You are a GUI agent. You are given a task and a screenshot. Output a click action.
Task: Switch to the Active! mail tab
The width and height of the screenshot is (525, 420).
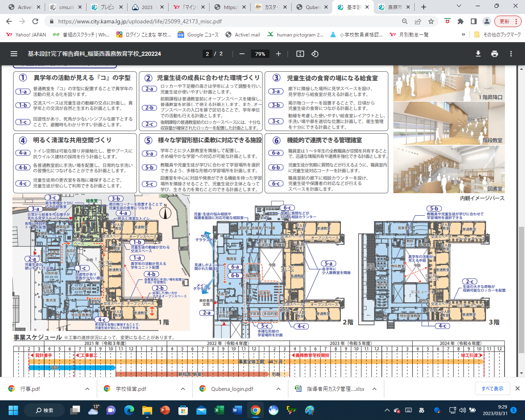pos(24,7)
